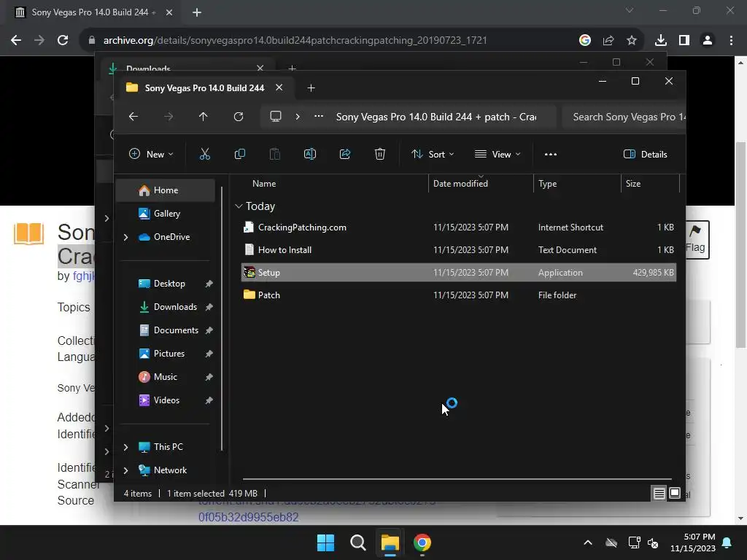
Task: Expand the This PC tree node
Action: 125,447
